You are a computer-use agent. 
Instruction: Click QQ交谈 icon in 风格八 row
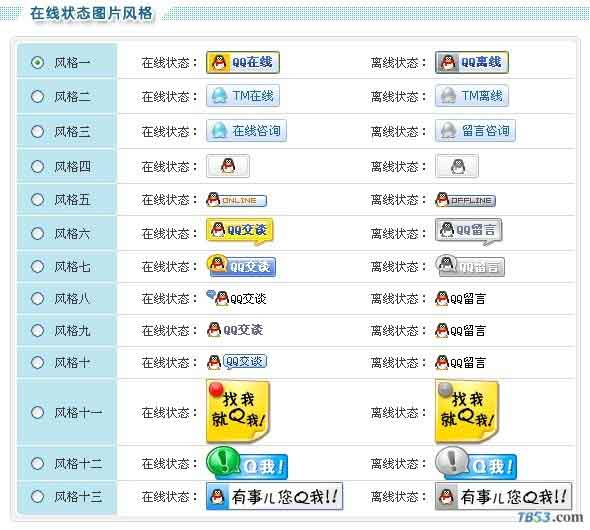237,298
